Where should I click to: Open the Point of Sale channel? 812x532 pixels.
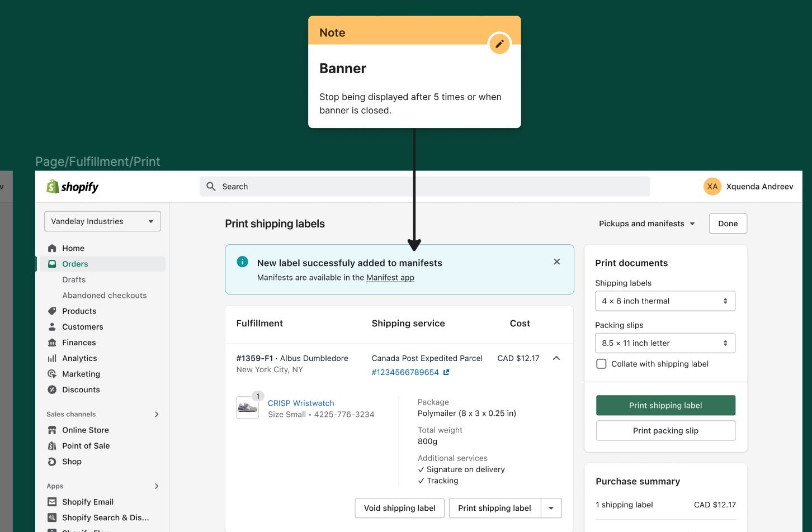[86, 445]
